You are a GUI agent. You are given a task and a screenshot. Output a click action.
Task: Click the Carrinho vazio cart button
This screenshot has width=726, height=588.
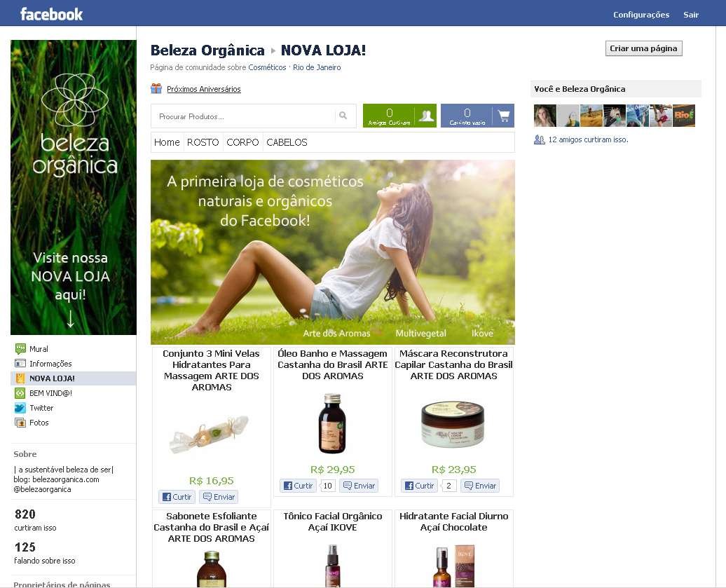(x=477, y=116)
